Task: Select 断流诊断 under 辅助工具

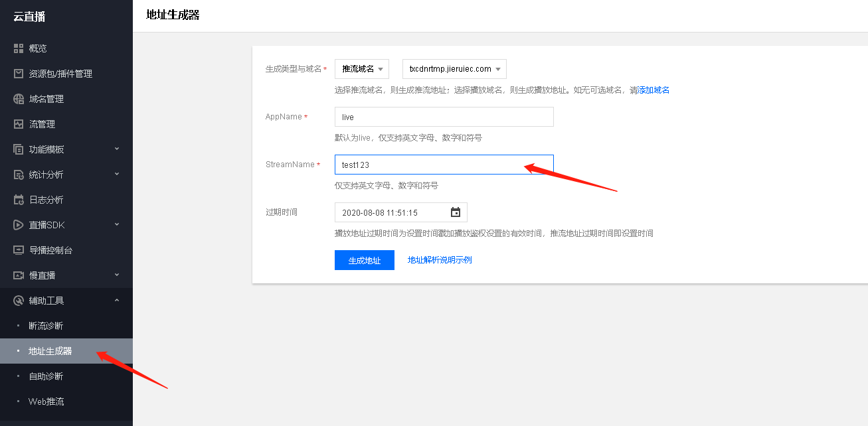Action: [x=66, y=326]
